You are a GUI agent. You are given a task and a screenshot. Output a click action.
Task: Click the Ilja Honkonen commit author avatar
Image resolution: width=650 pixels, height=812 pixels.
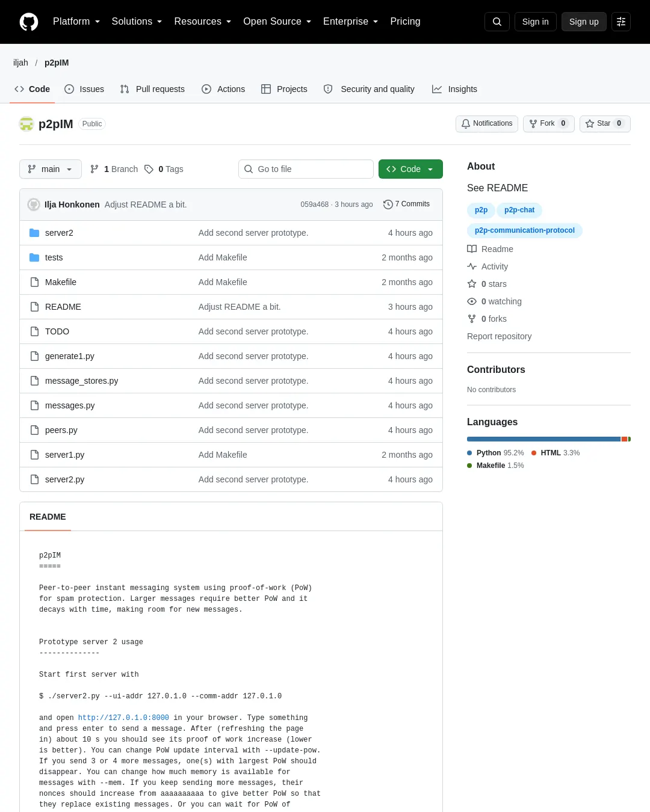[34, 205]
